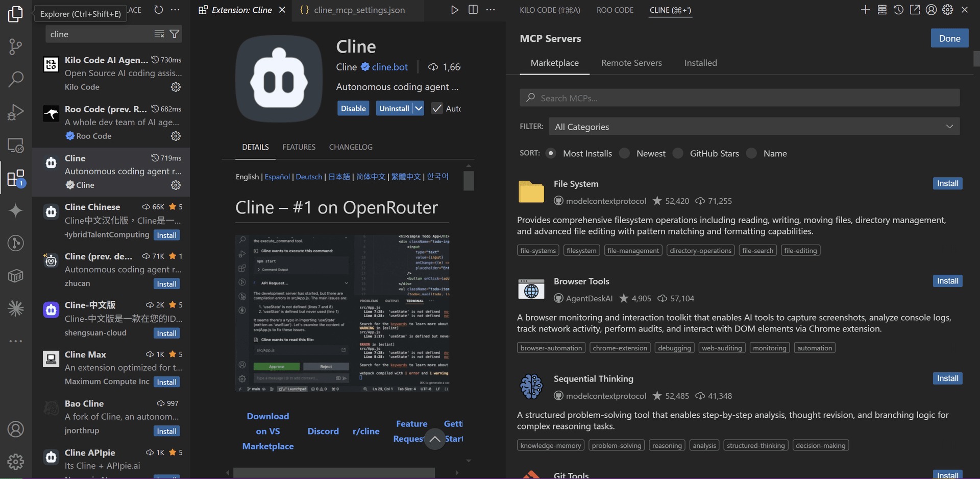Open Cline account icon

pos(931,10)
